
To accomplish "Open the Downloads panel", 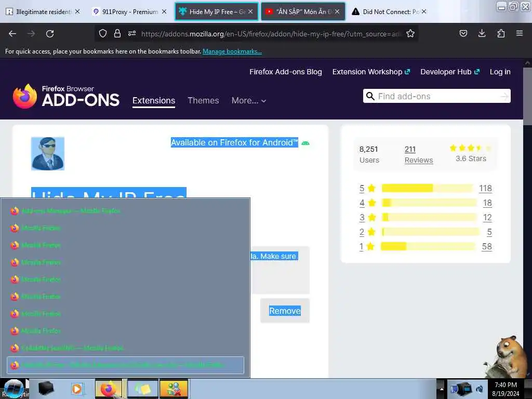I will (x=482, y=33).
